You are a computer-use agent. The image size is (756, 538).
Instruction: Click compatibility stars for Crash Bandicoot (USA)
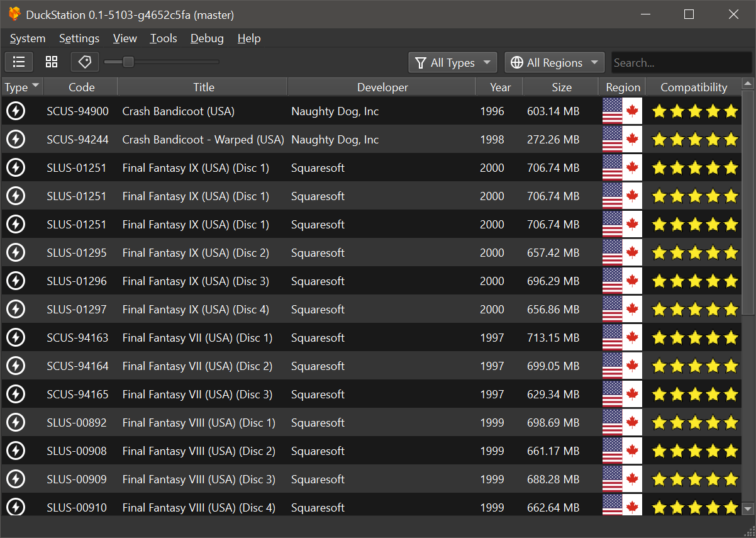pyautogui.click(x=694, y=111)
